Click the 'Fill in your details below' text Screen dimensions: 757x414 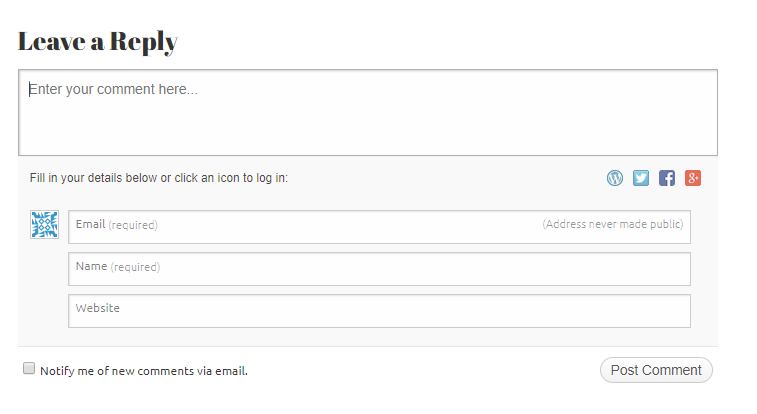[x=159, y=178]
